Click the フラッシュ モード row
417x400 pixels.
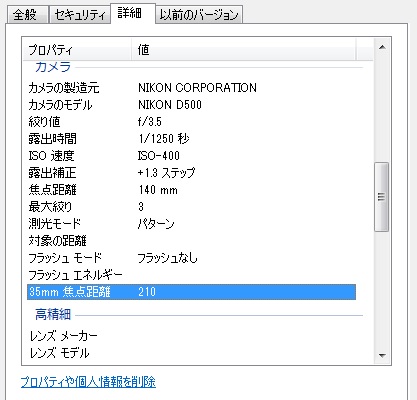(x=191, y=258)
